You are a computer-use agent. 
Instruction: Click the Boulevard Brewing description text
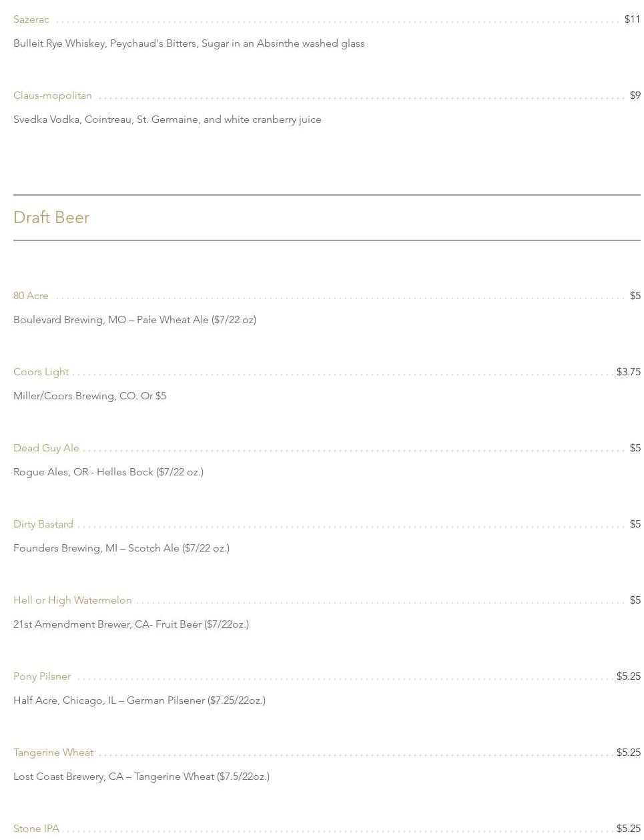pyautogui.click(x=135, y=320)
